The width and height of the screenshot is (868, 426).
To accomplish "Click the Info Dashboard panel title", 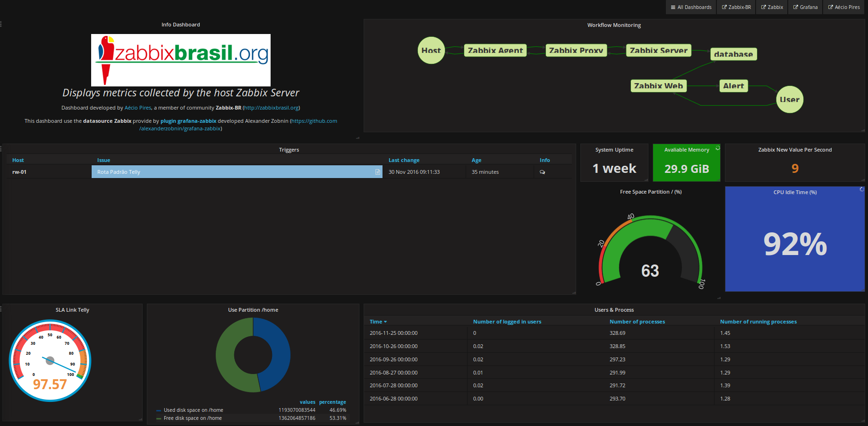I will pos(181,25).
